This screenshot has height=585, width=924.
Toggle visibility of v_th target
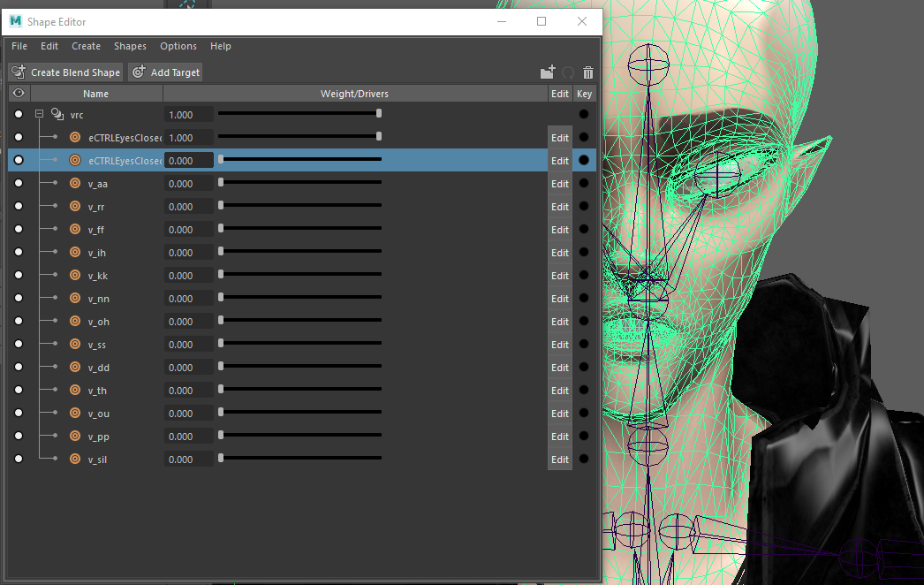point(19,391)
